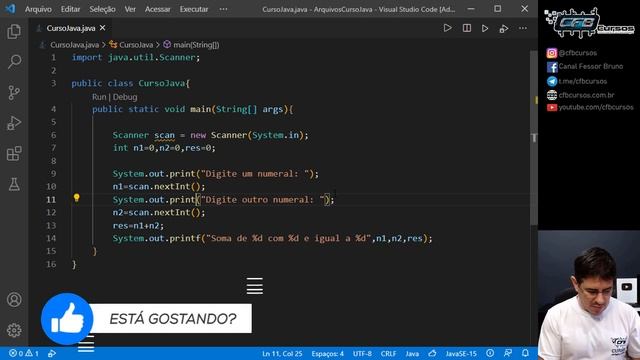
Task: Open the Acessar menu
Action: point(158,9)
